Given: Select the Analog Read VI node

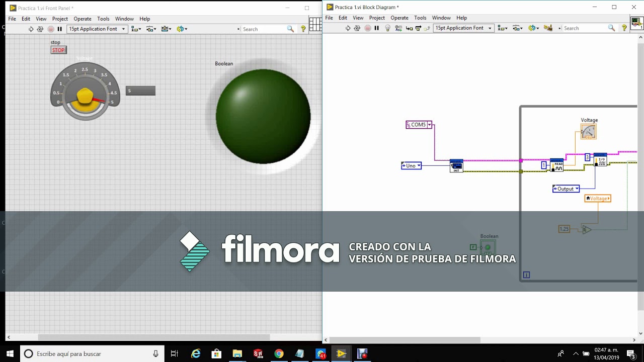Looking at the screenshot, I should [557, 165].
